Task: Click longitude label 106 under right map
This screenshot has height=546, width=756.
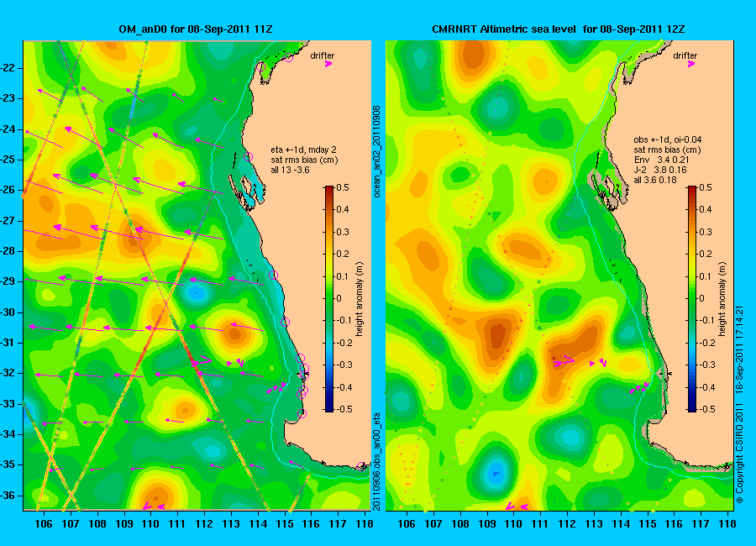Action: [407, 524]
